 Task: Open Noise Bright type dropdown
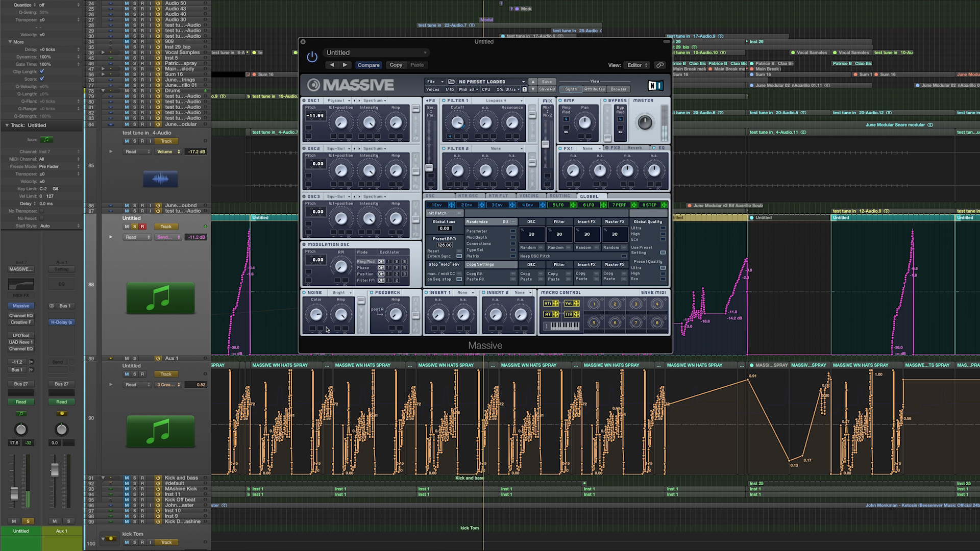coord(341,293)
